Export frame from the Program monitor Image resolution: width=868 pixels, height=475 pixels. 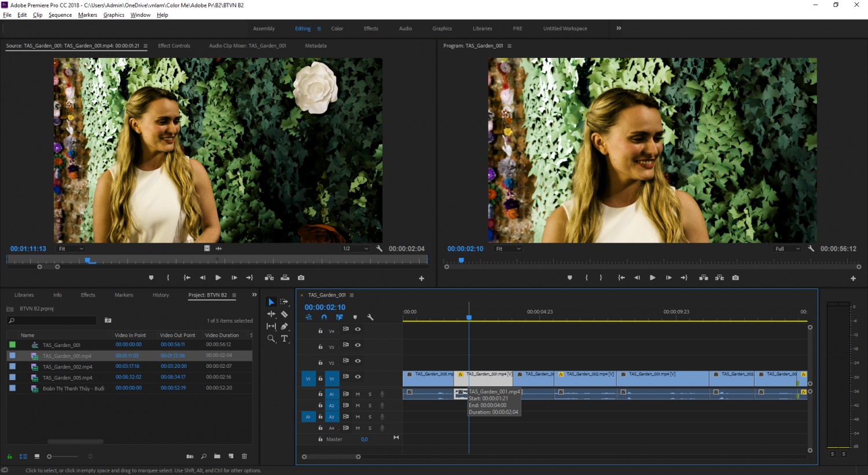(735, 278)
